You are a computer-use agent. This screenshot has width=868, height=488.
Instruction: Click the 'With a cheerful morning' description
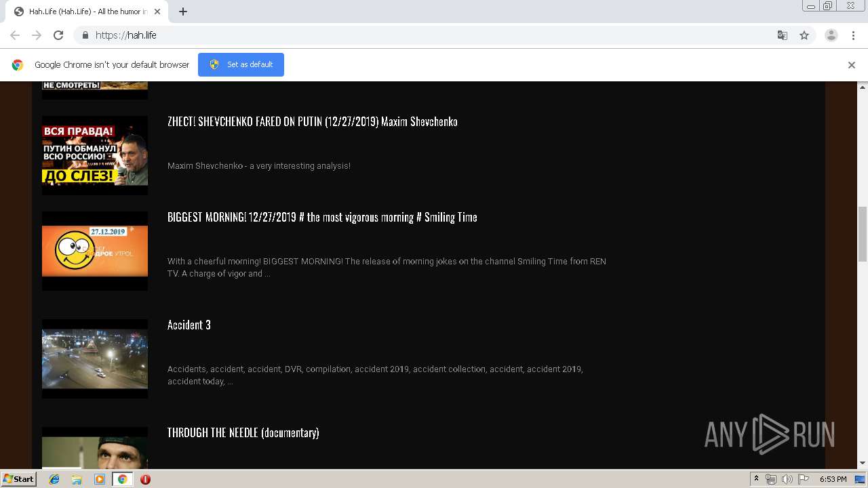point(387,268)
